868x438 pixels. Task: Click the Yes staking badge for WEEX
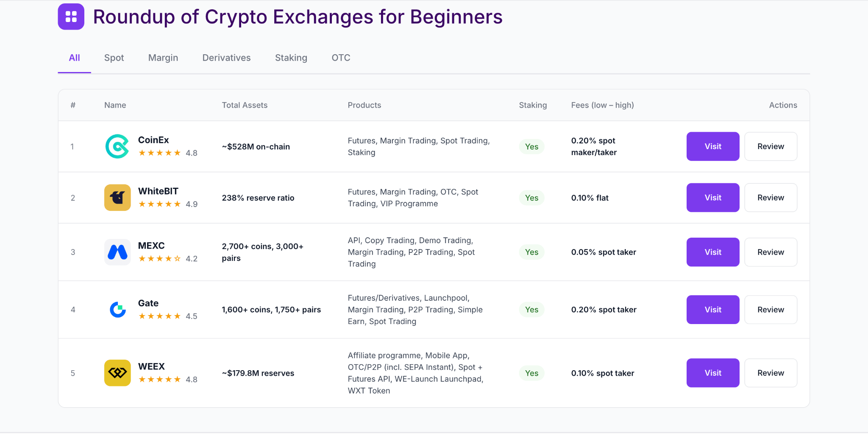coord(531,373)
